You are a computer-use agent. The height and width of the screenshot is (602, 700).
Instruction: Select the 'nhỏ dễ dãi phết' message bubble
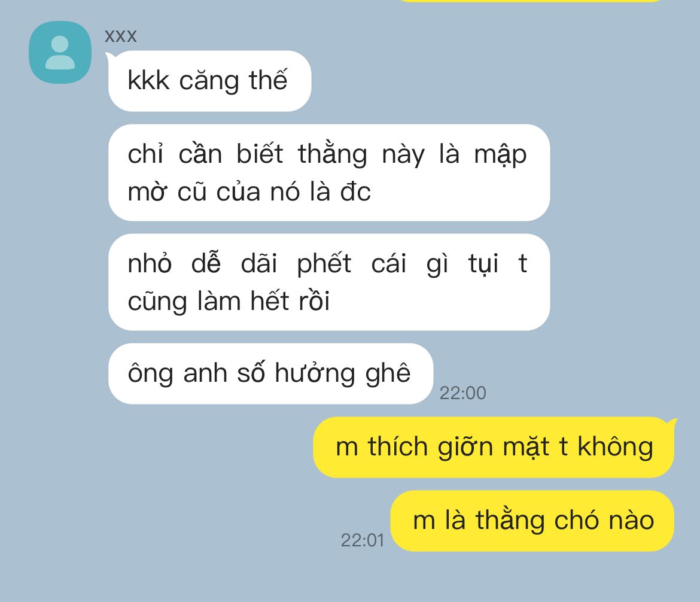328,282
